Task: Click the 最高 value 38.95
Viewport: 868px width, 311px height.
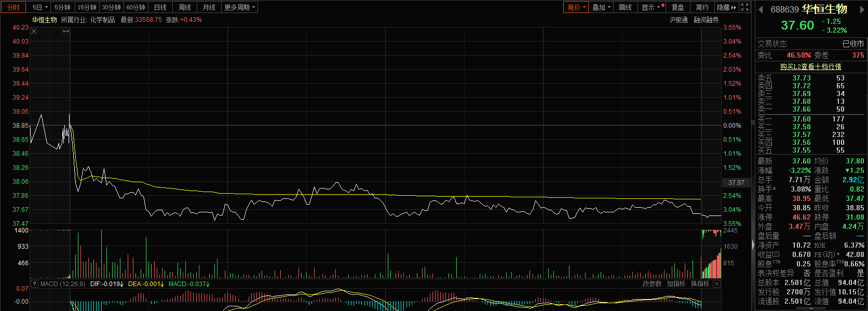Action: click(802, 198)
